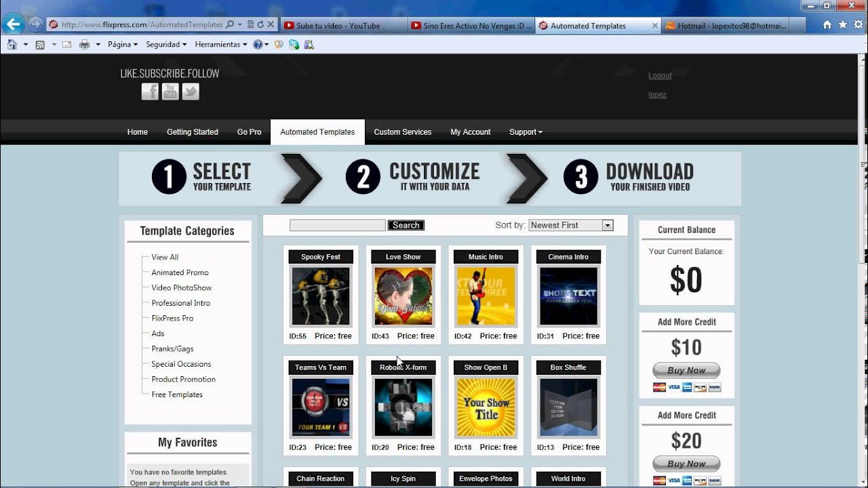Open the Spooky Fest skeleton thumbnail
Image resolution: width=868 pixels, height=488 pixels.
(x=321, y=296)
